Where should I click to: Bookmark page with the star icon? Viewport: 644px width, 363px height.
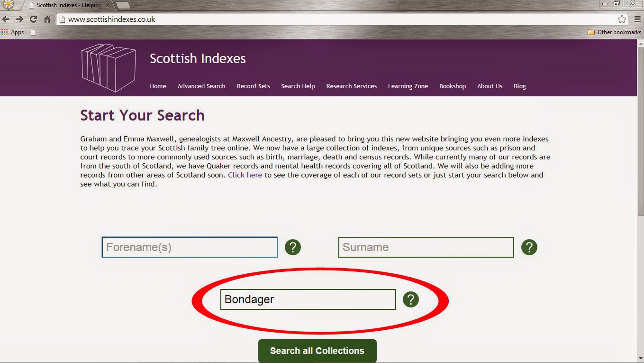[622, 19]
